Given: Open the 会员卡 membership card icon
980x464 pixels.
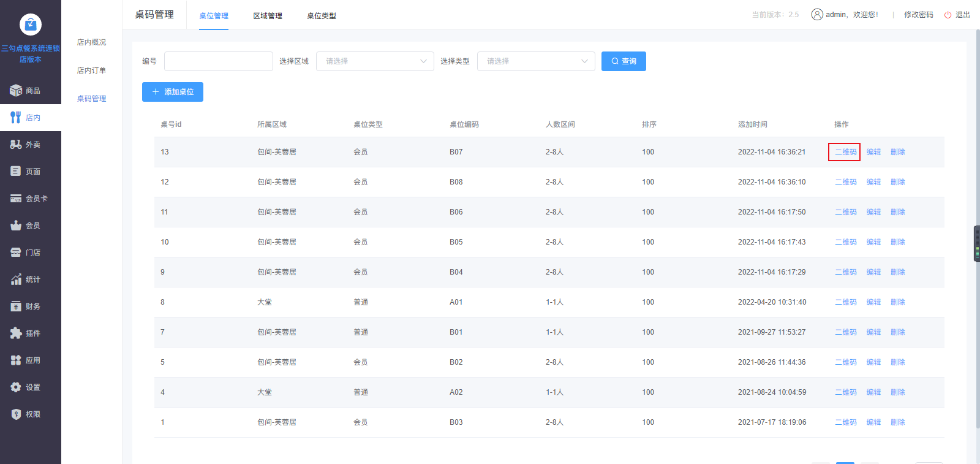Looking at the screenshot, I should (16, 199).
